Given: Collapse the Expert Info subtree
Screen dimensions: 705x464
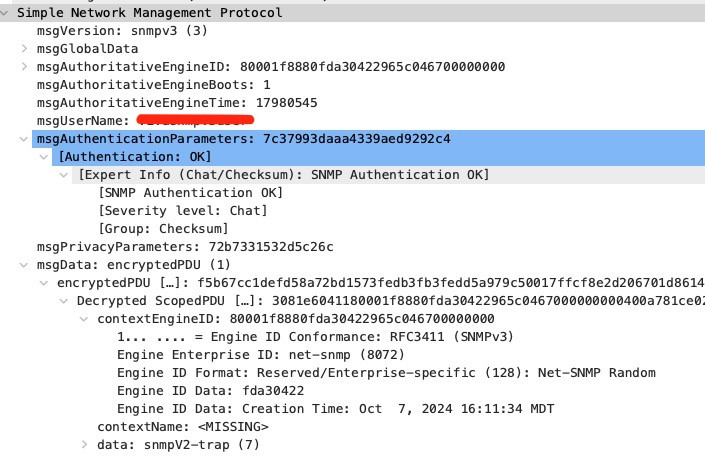Looking at the screenshot, I should click(62, 175).
